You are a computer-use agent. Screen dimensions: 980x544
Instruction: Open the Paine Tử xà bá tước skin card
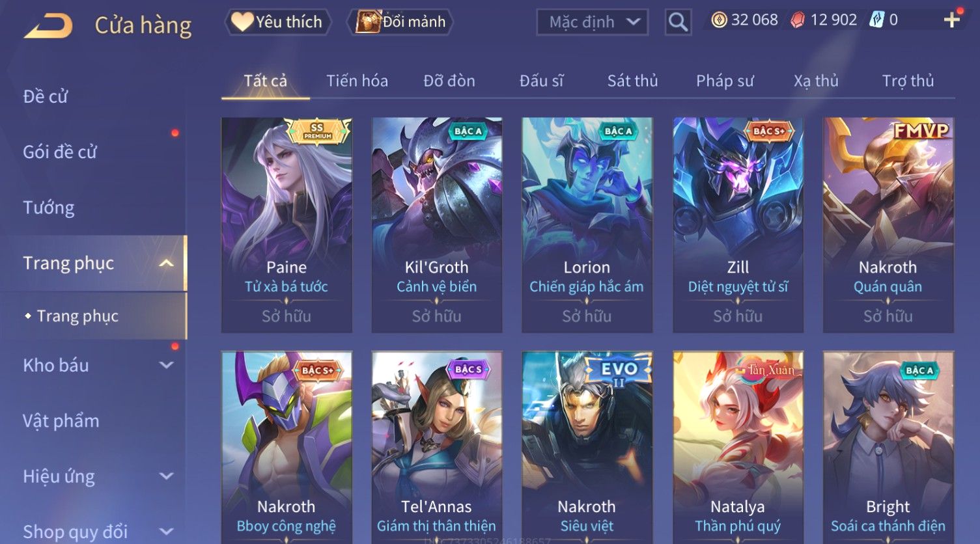click(287, 225)
